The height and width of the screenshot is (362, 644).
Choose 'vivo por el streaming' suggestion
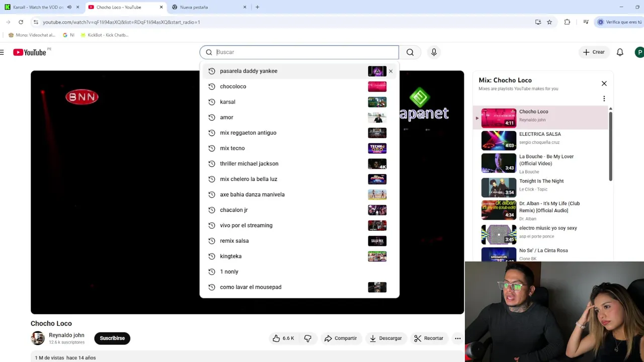(299, 225)
